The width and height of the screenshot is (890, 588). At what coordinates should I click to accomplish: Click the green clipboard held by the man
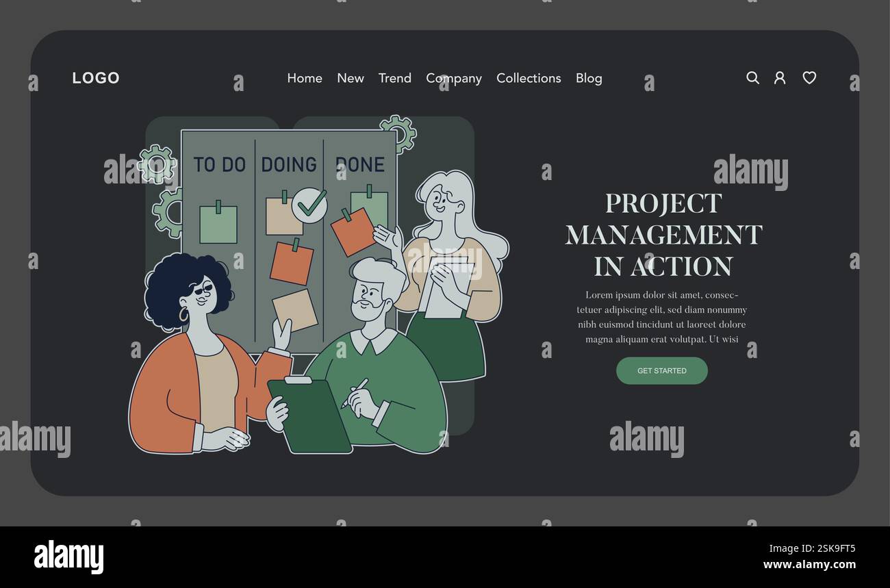pos(309,415)
